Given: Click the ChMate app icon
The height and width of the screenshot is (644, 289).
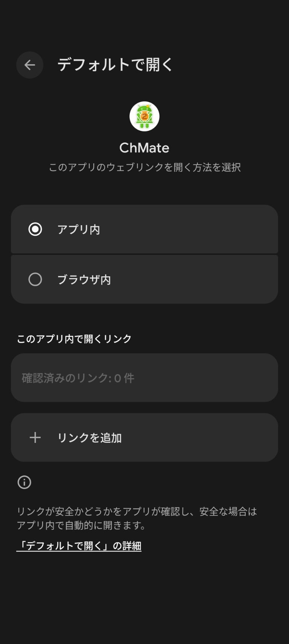Looking at the screenshot, I should tap(144, 117).
